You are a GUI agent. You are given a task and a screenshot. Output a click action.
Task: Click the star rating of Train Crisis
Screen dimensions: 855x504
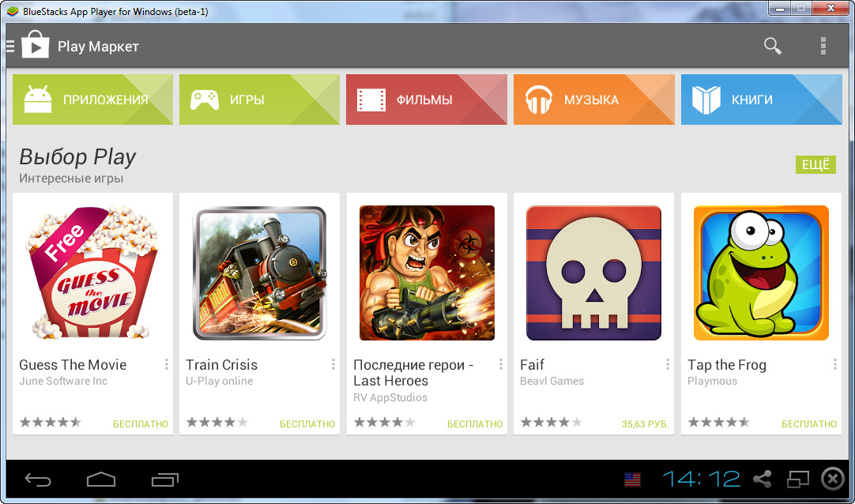tap(217, 423)
